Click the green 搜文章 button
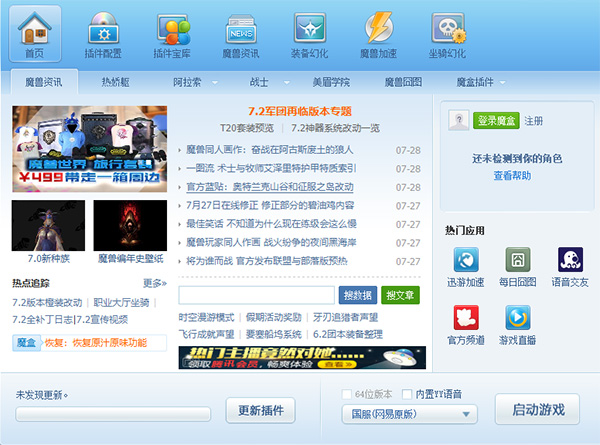This screenshot has width=600, height=445. click(400, 295)
